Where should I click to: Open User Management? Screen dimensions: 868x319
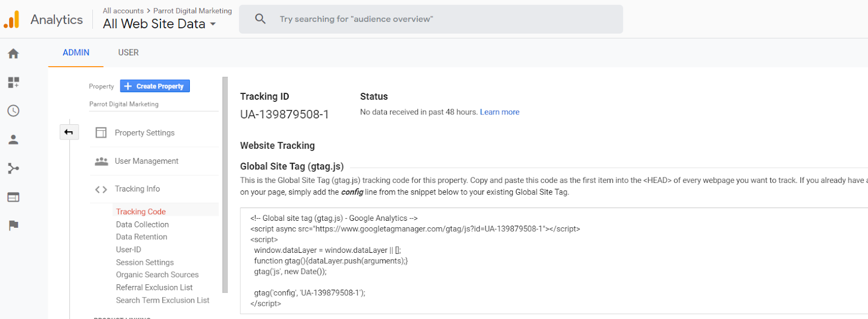[x=146, y=161]
